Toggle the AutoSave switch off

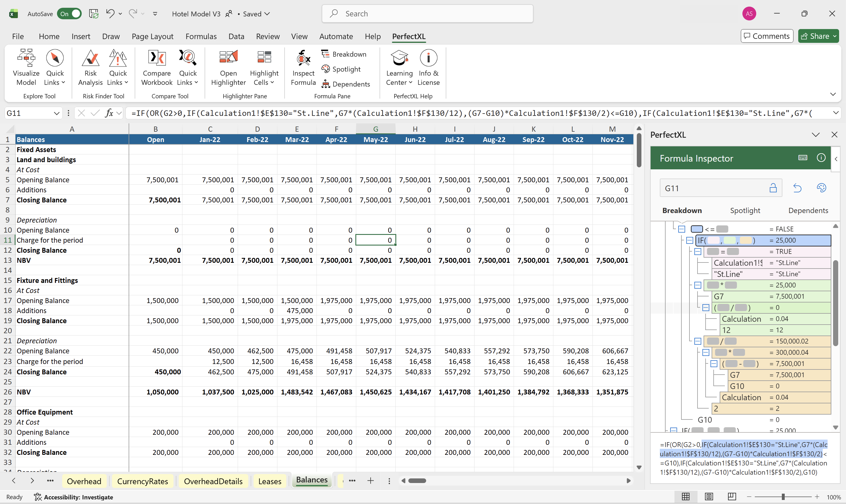coord(69,14)
